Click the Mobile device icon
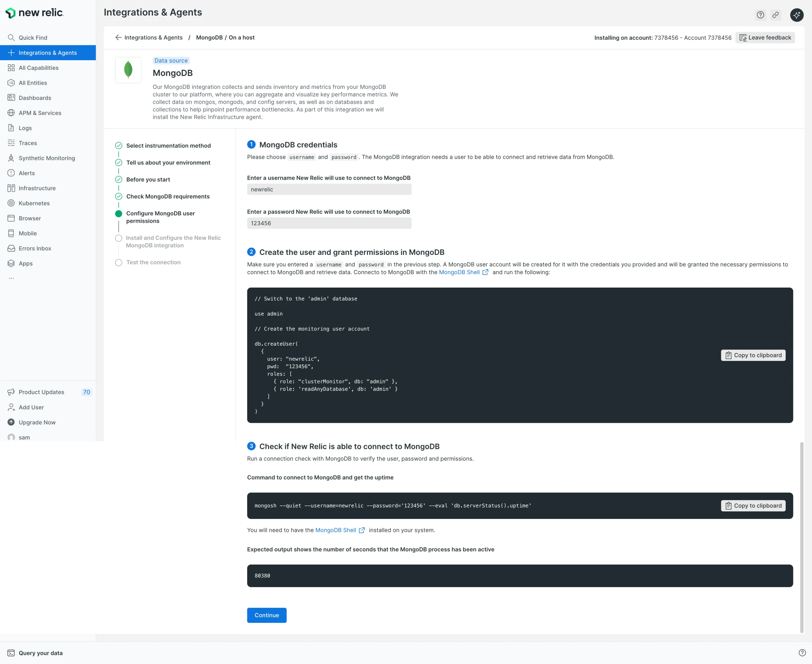Image resolution: width=812 pixels, height=664 pixels. click(x=11, y=233)
